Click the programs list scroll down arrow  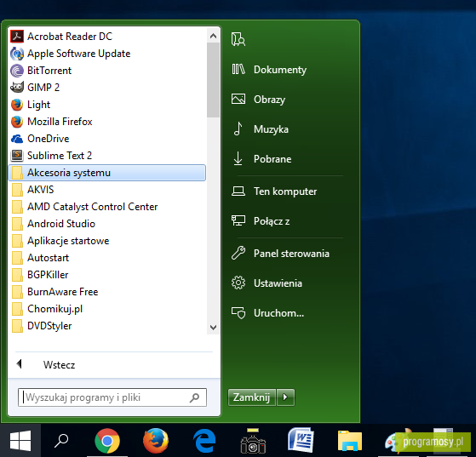pyautogui.click(x=213, y=328)
